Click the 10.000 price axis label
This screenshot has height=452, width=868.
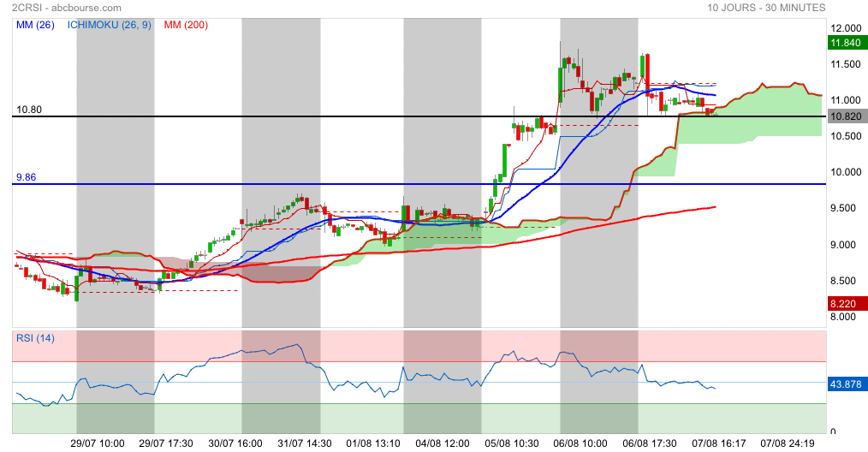(846, 172)
